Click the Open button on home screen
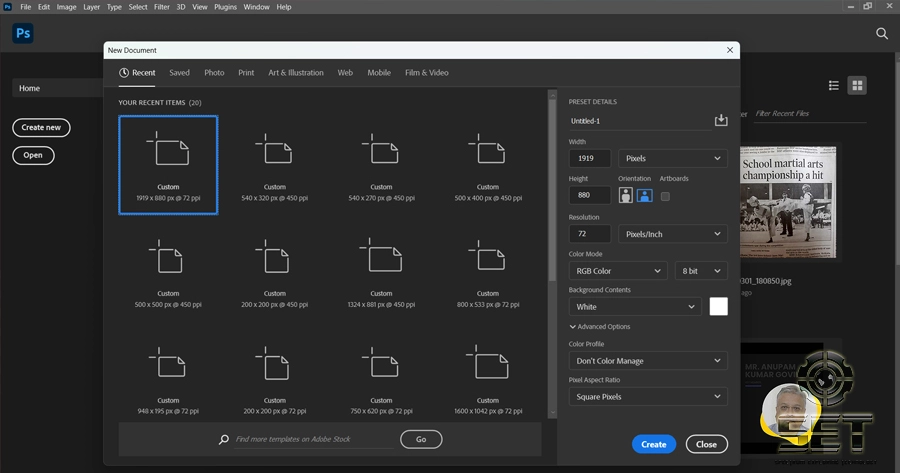Viewport: 900px width, 473px height. coord(33,155)
